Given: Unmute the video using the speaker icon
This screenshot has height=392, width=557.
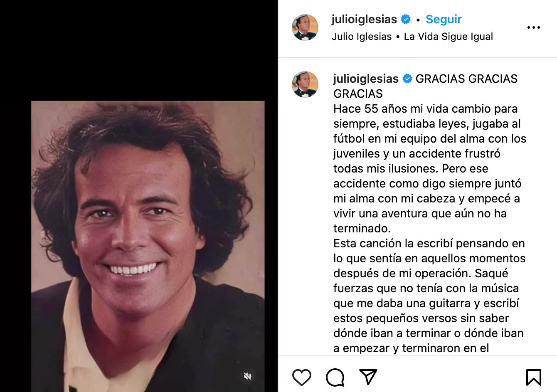Looking at the screenshot, I should pos(248,376).
